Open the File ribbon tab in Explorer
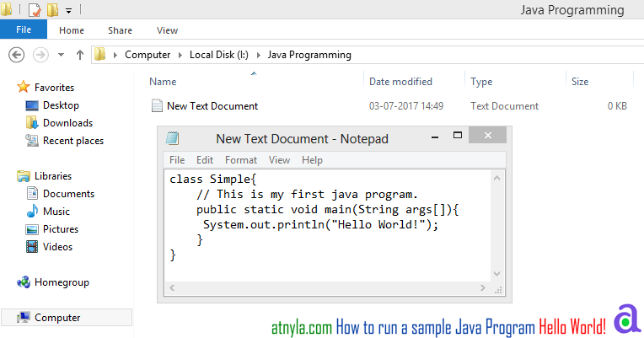This screenshot has height=338, width=644. pyautogui.click(x=24, y=30)
